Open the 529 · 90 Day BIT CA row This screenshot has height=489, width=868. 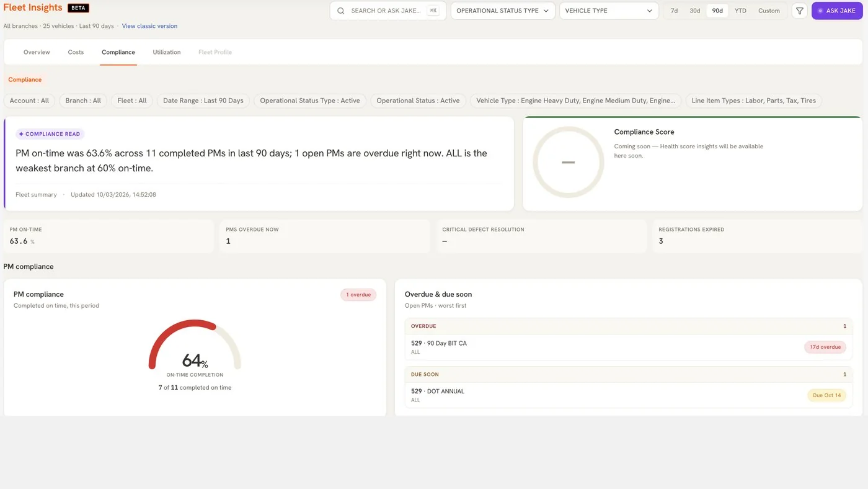[629, 347]
